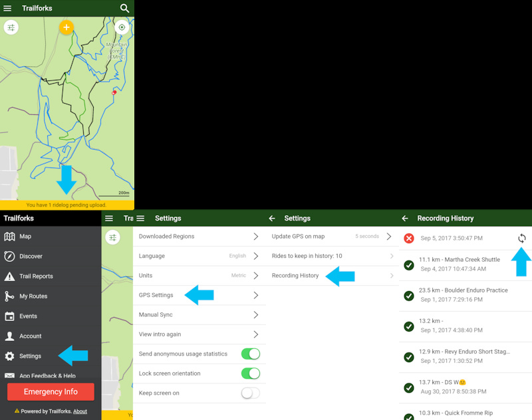532x420 pixels.
Task: Open the 12.9 km Revy Enduro Short Stage recording
Action: click(465, 356)
